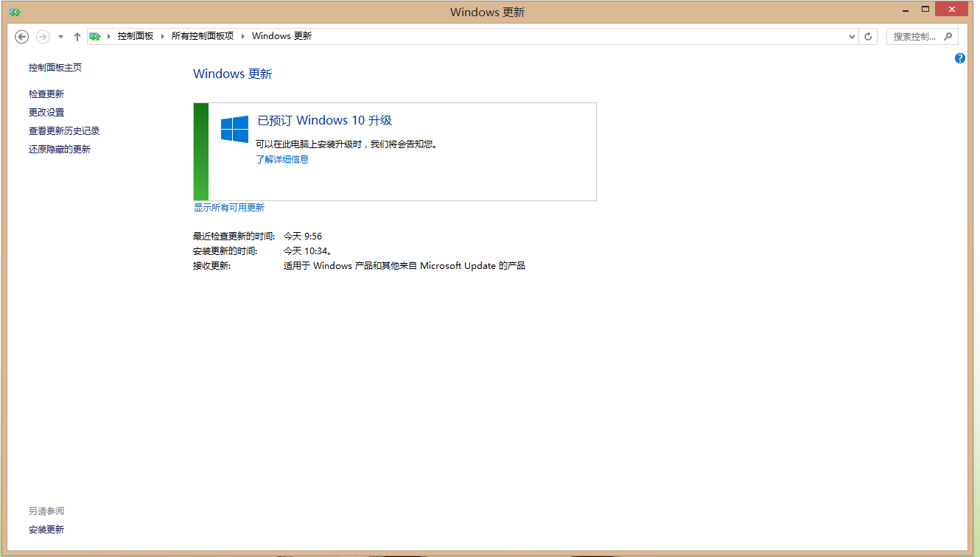The height and width of the screenshot is (557, 980).
Task: Click 检查更新 in the sidebar
Action: (x=46, y=94)
